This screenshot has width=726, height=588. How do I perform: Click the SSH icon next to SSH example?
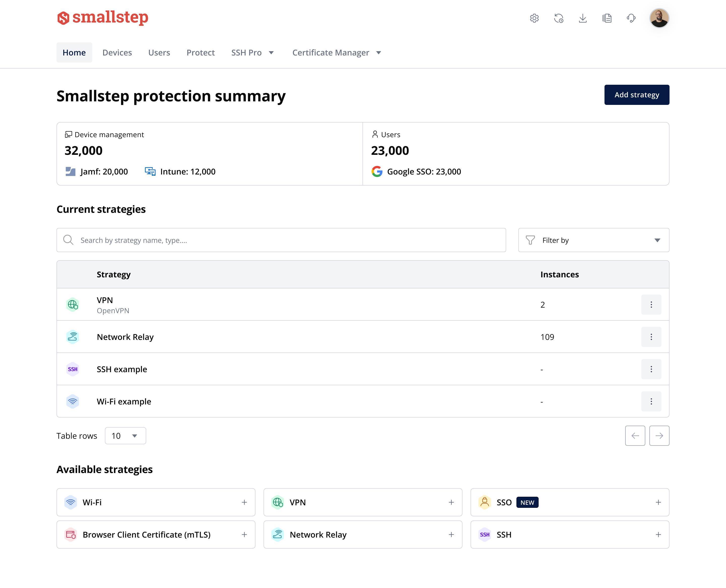(x=73, y=369)
